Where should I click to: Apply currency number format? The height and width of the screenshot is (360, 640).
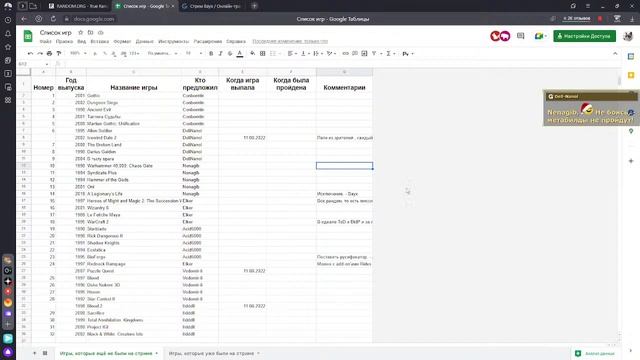coord(95,53)
